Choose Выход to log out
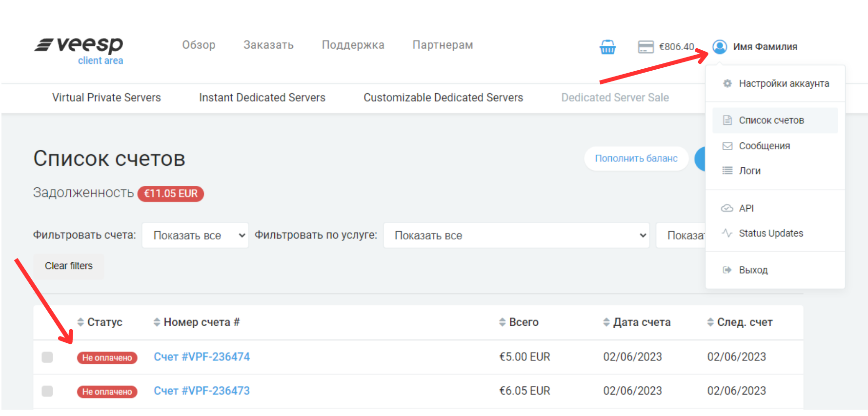 (753, 270)
